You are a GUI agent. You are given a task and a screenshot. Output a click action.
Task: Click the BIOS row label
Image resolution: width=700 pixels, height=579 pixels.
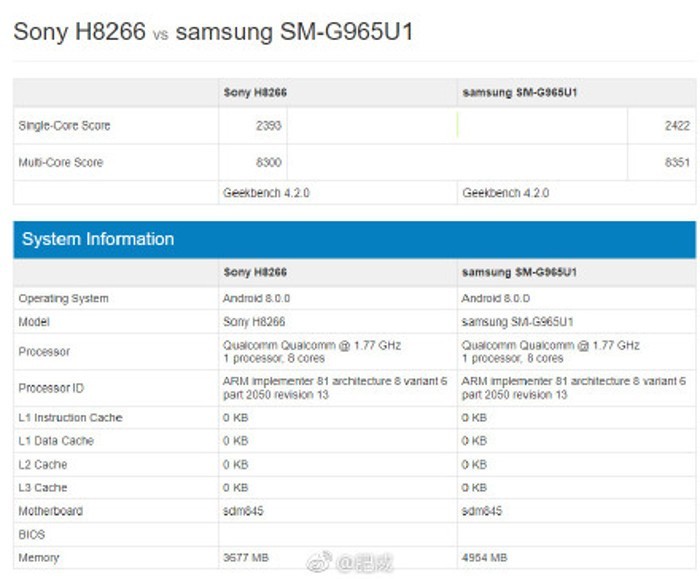(32, 535)
